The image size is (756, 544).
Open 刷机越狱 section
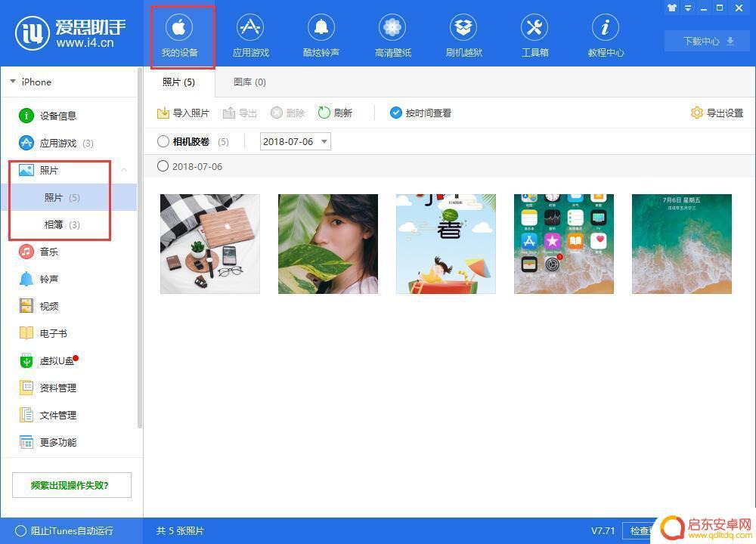pos(463,36)
